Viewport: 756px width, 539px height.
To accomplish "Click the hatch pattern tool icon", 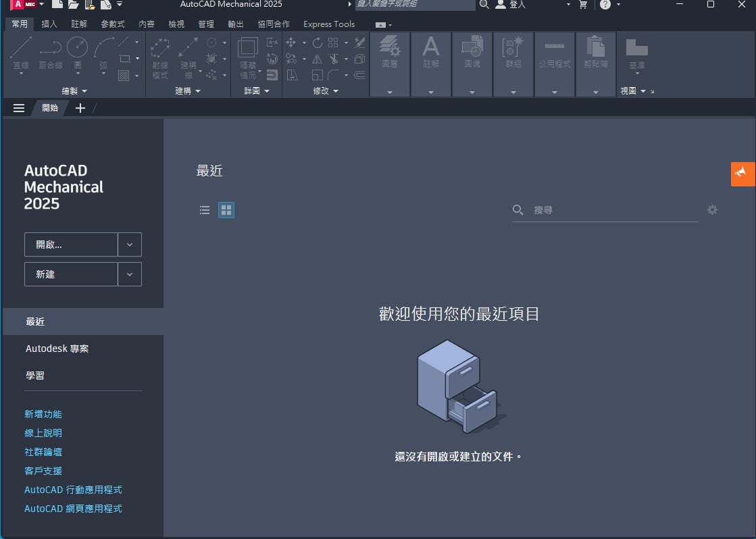I will [124, 75].
